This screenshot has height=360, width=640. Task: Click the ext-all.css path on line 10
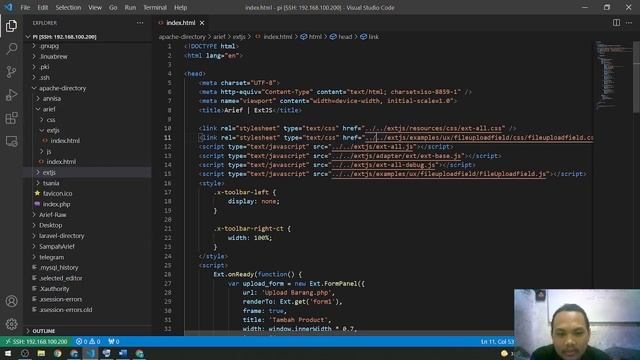433,128
